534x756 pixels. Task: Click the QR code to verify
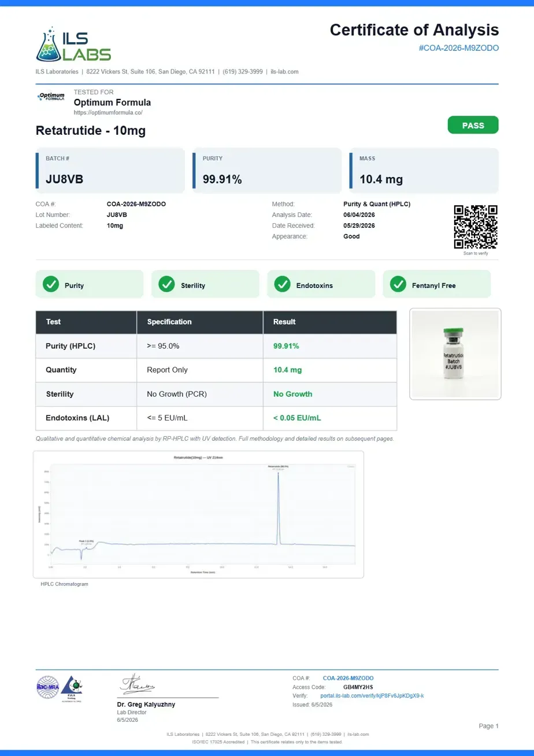click(x=476, y=227)
